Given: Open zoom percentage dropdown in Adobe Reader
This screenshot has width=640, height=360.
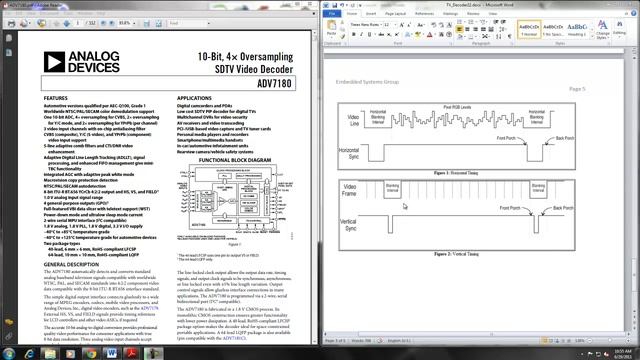Looking at the screenshot, I should coord(134,23).
